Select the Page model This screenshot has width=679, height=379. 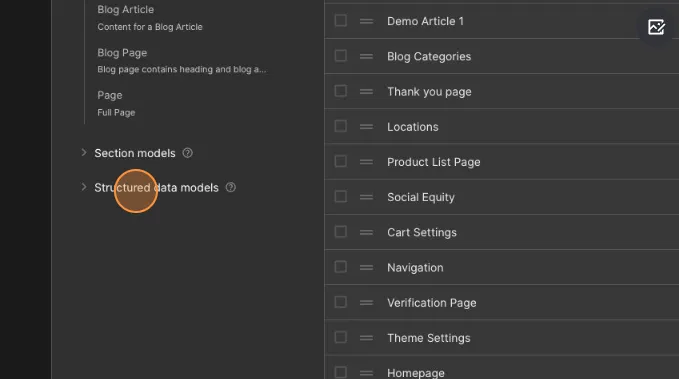pos(110,95)
